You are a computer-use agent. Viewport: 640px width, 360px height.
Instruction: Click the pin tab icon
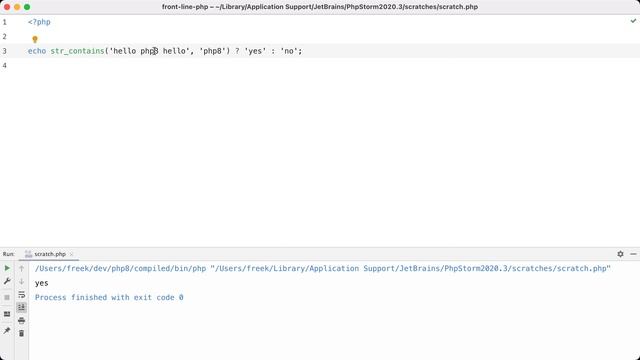tap(7, 331)
